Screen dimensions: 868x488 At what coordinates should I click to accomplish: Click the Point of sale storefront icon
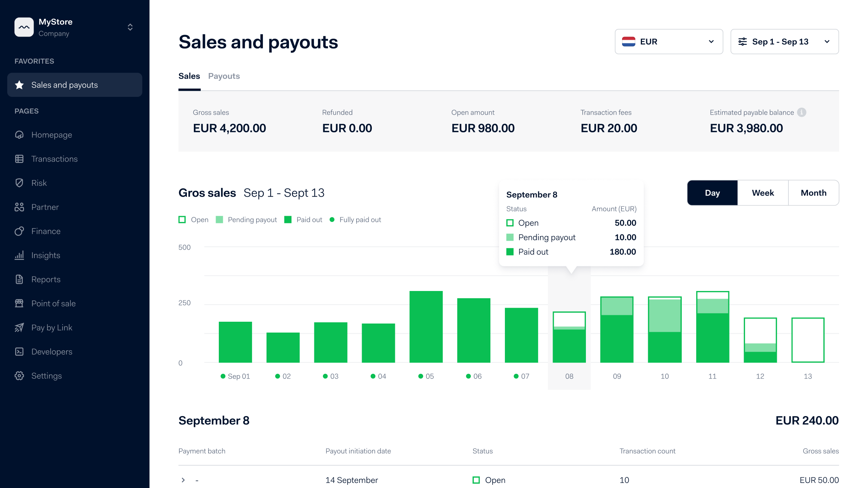click(19, 303)
